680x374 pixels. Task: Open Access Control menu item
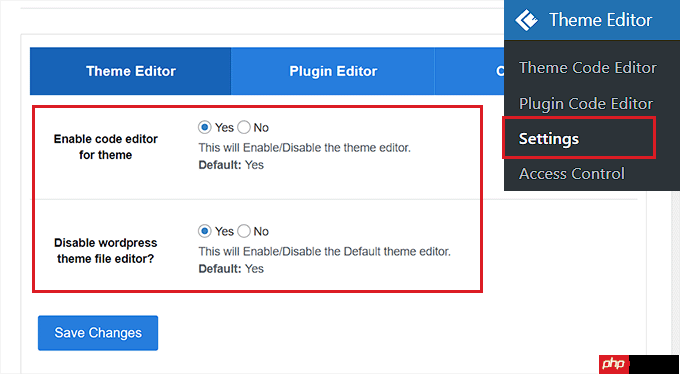[x=572, y=174]
